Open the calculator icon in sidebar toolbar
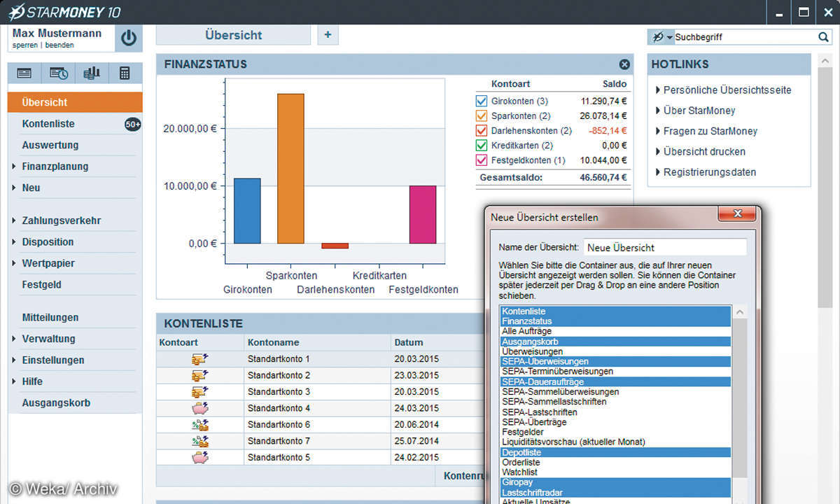Screen dimensions: 840x504 [125, 73]
